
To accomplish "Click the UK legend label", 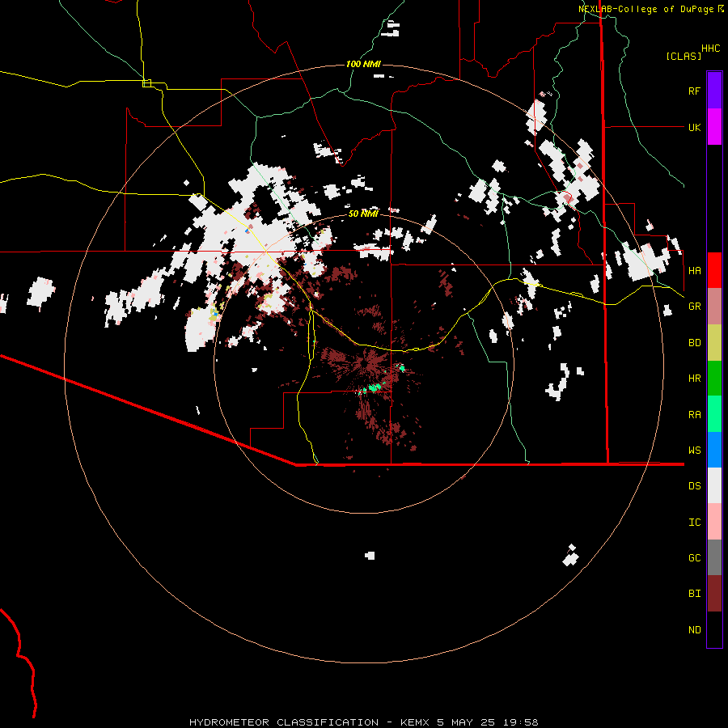I will [694, 127].
